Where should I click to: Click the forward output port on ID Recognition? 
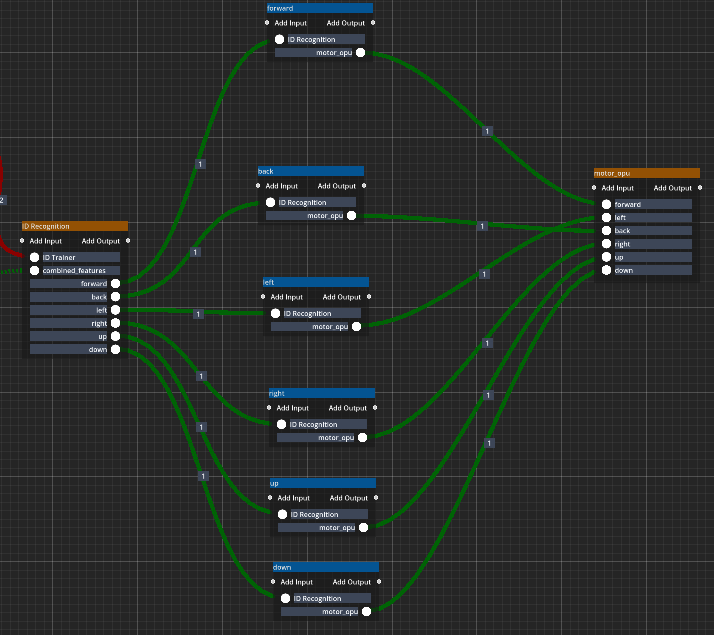(116, 283)
